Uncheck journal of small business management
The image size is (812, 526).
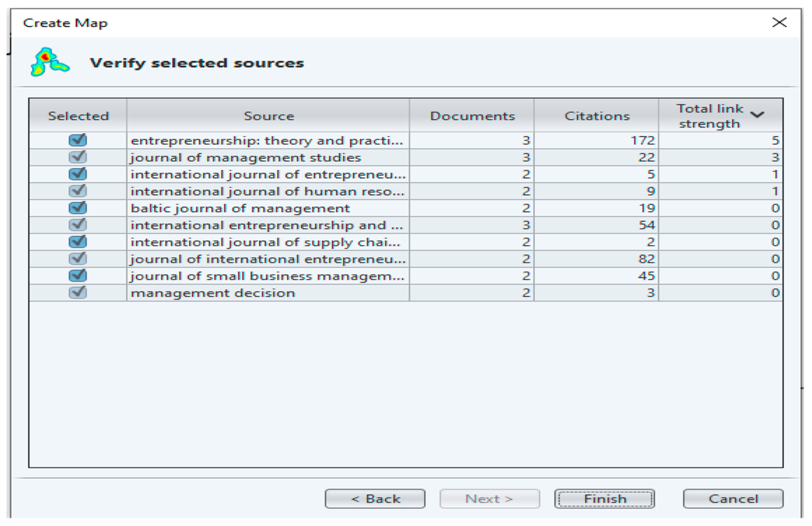click(x=78, y=276)
